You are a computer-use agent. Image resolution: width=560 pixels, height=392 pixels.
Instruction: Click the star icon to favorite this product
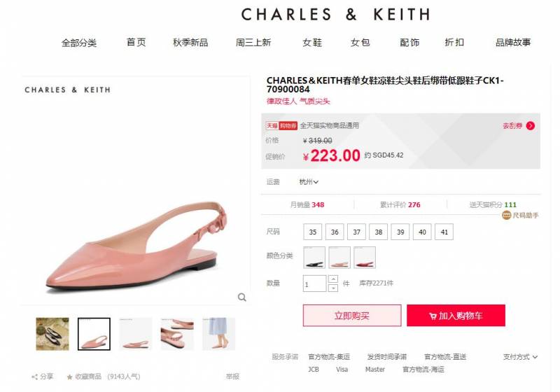point(69,377)
